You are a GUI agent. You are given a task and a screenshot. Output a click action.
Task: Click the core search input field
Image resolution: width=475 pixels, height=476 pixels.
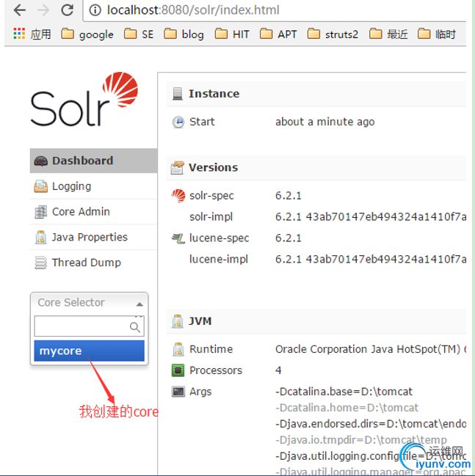(x=89, y=326)
